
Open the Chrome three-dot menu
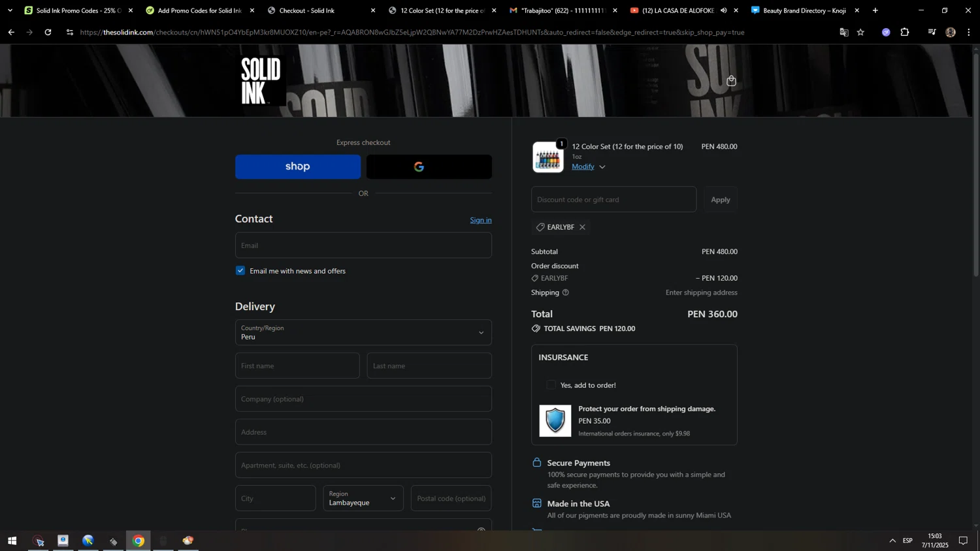968,32
